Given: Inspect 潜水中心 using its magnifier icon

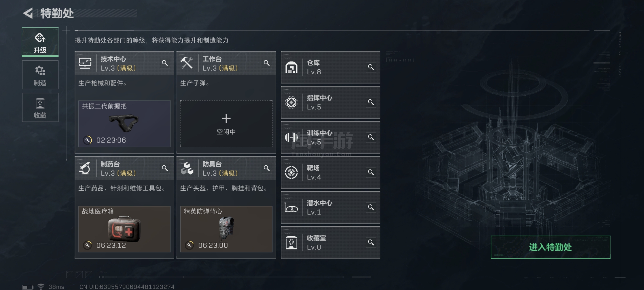Looking at the screenshot, I should coord(371,207).
